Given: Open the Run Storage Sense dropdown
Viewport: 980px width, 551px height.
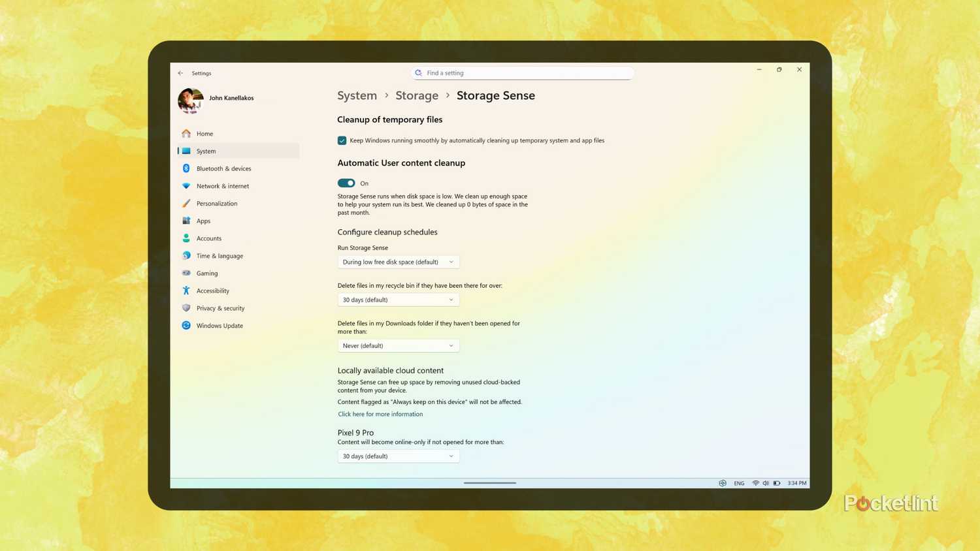Looking at the screenshot, I should 398,262.
